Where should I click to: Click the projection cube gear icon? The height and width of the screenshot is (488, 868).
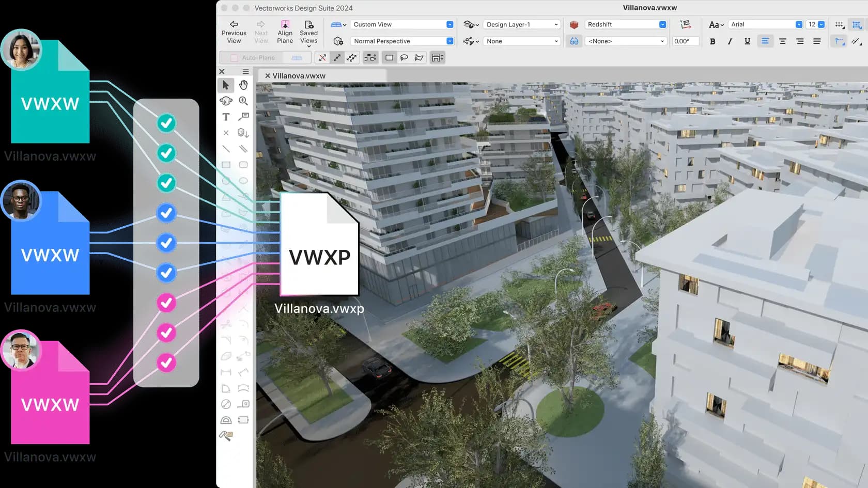(338, 41)
